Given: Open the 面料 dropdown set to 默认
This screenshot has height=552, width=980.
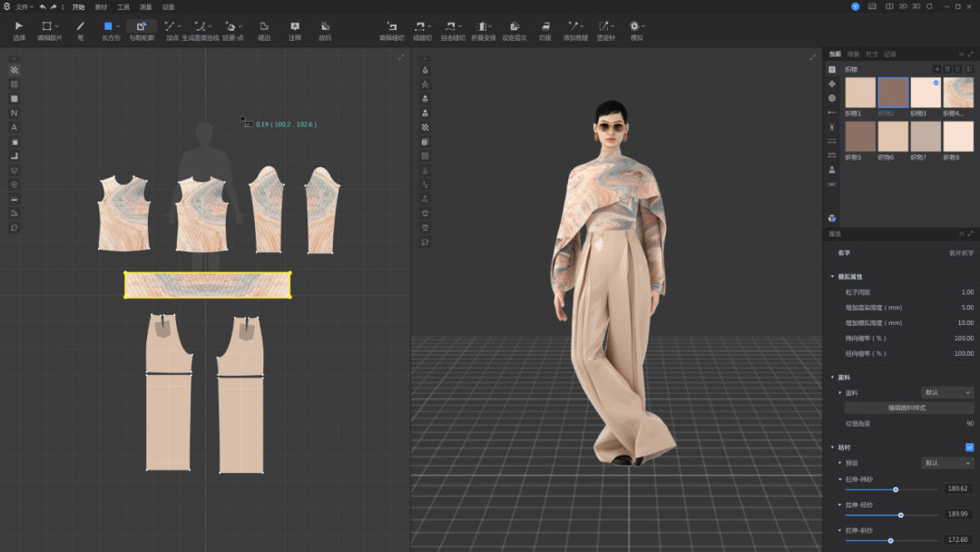Looking at the screenshot, I should coord(947,393).
